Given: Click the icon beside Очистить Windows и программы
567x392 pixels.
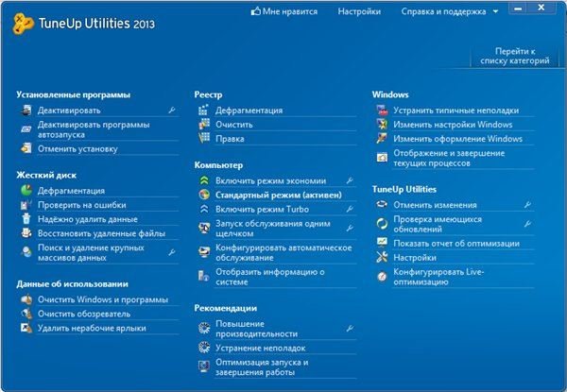Looking at the screenshot, I should point(26,299).
